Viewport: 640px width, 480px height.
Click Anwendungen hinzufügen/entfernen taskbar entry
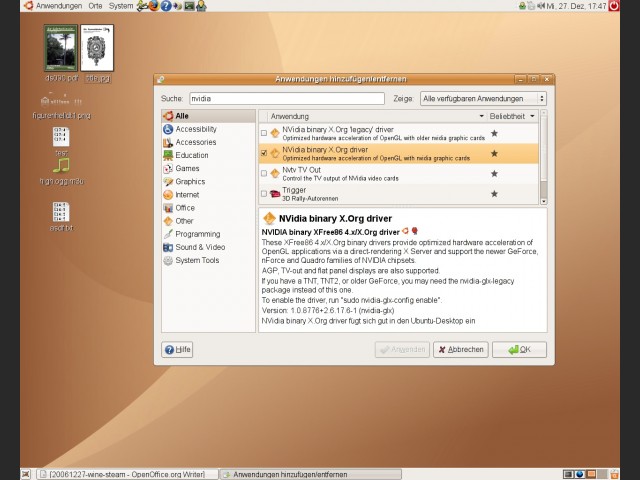click(311, 474)
